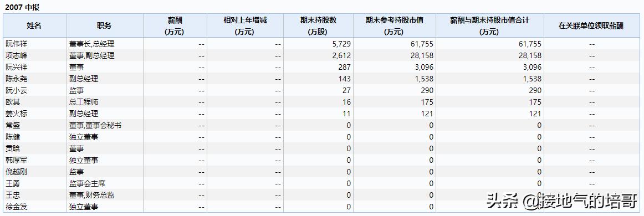This screenshot has width=644, height=216.
Task: Select name cell 王勇
Action: coord(13,183)
